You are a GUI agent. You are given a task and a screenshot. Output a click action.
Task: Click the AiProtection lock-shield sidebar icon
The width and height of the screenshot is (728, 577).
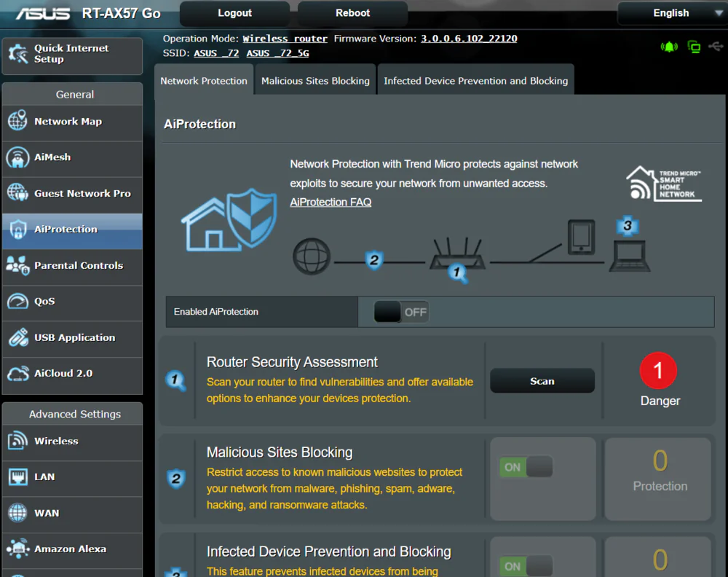coord(17,229)
